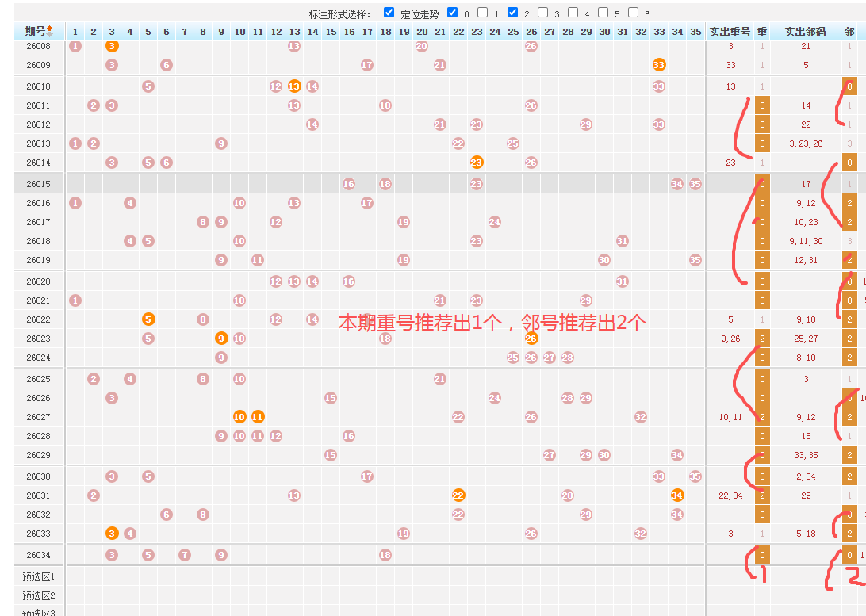
Task: Click the column header number 7
Action: 185,32
